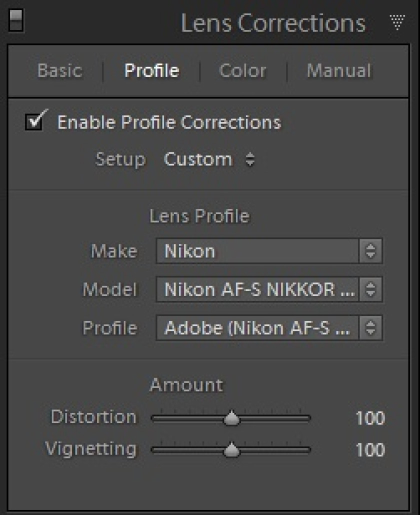Open the Model dropdown Nikon AF-S NIKKOR
Viewport: 420px width, 515px height.
269,289
